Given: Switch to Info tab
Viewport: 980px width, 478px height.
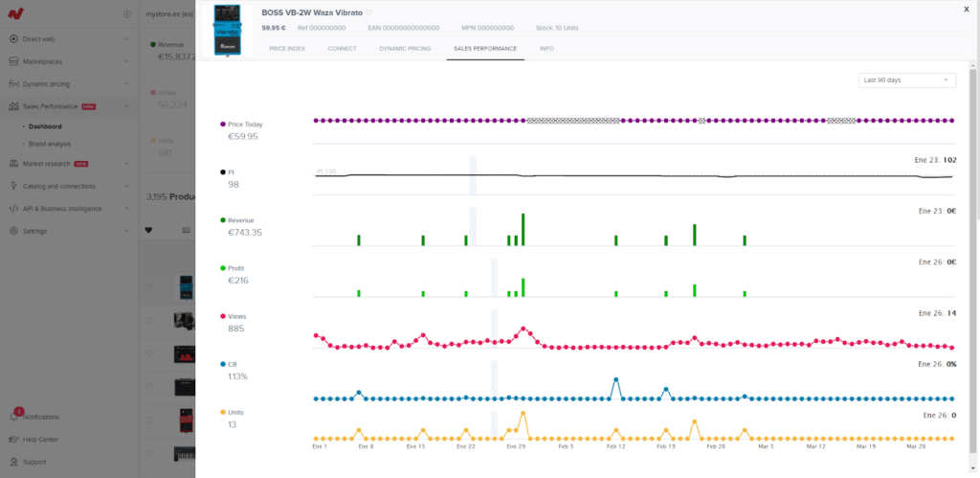Looking at the screenshot, I should 546,48.
